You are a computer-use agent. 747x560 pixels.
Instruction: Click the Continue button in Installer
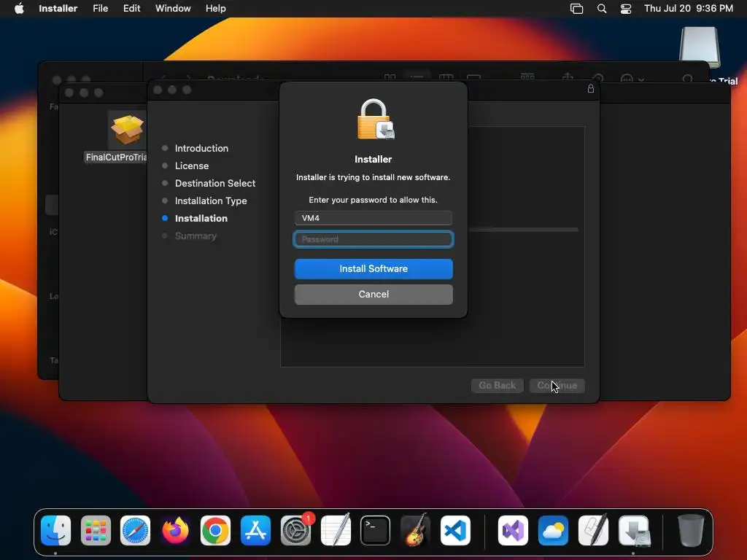click(557, 385)
